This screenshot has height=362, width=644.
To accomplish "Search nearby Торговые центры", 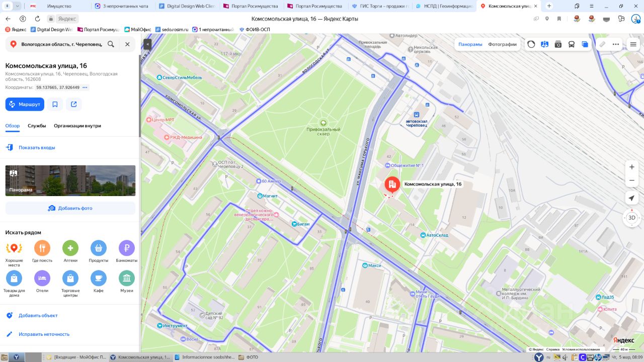I will 70,284.
